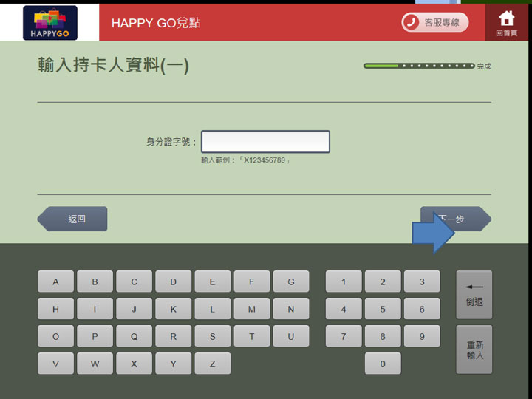Choose the X key on keyboard
Viewport: 532px width, 399px height.
134,364
